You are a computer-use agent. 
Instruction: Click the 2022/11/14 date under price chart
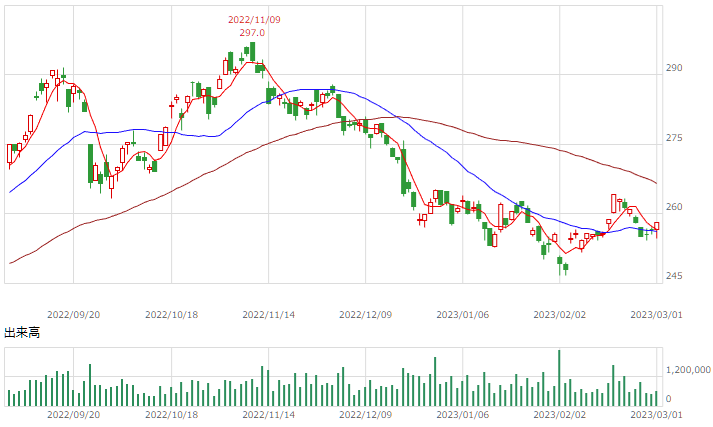269,315
